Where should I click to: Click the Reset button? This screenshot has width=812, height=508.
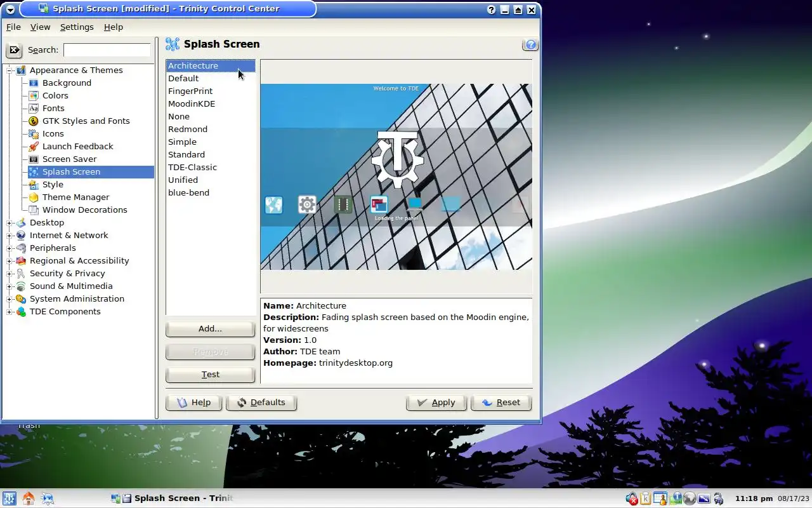coord(501,403)
